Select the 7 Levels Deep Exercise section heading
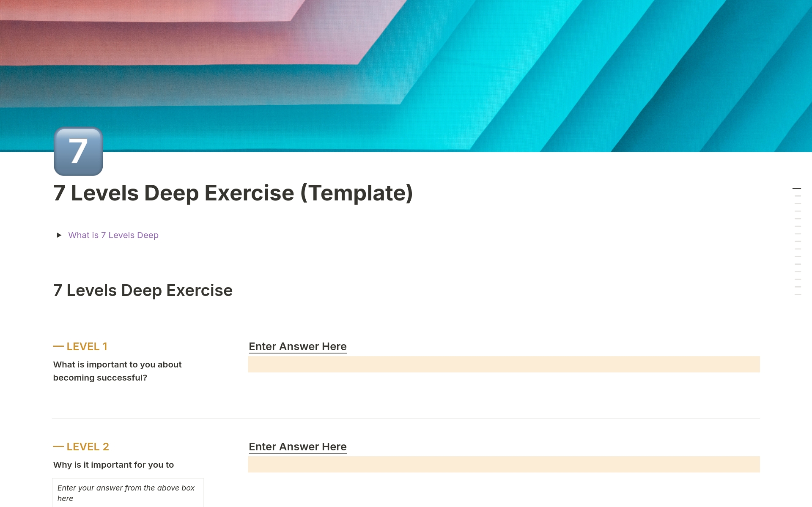The width and height of the screenshot is (812, 507). pyautogui.click(x=143, y=290)
